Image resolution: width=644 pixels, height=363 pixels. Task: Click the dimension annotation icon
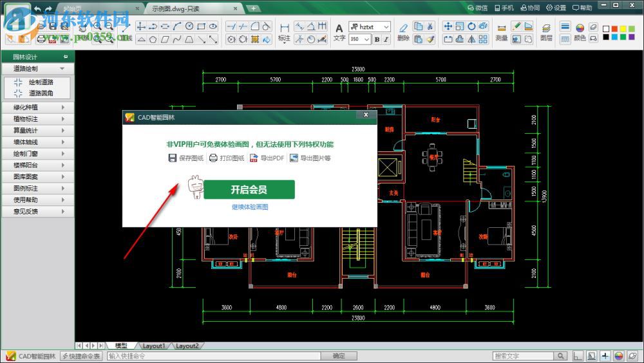pos(284,28)
